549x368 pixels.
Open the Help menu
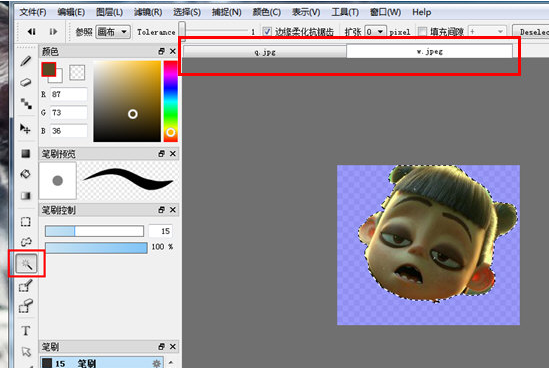pyautogui.click(x=422, y=12)
